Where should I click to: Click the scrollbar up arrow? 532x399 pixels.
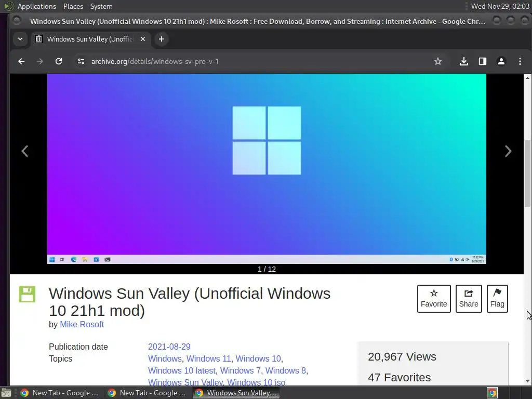click(528, 78)
